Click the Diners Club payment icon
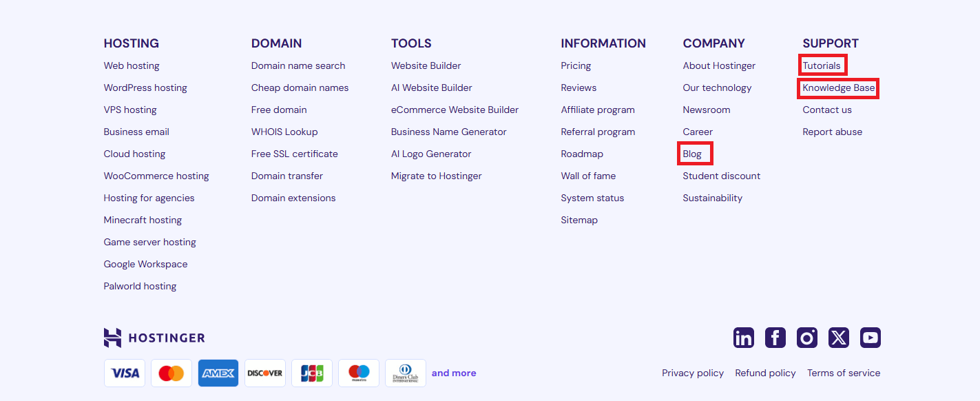This screenshot has height=401, width=980. [x=406, y=373]
